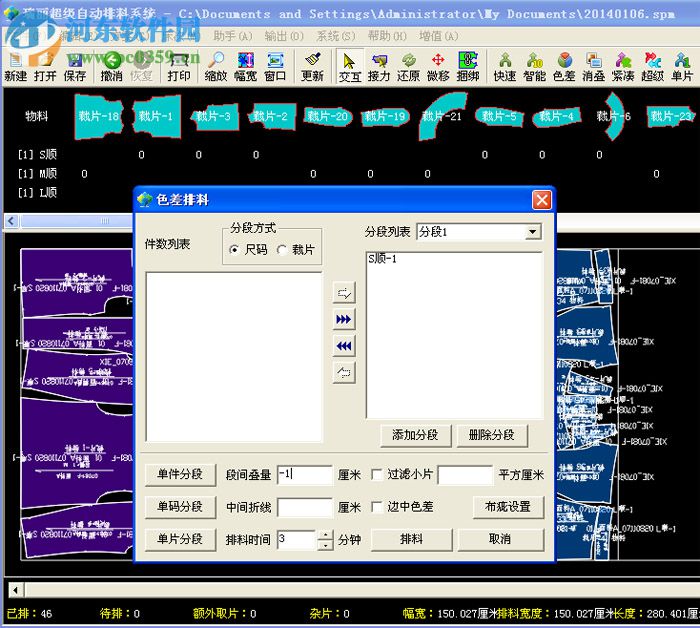700x628 pixels.
Task: Click the 单片 single piece icon
Action: (x=682, y=67)
